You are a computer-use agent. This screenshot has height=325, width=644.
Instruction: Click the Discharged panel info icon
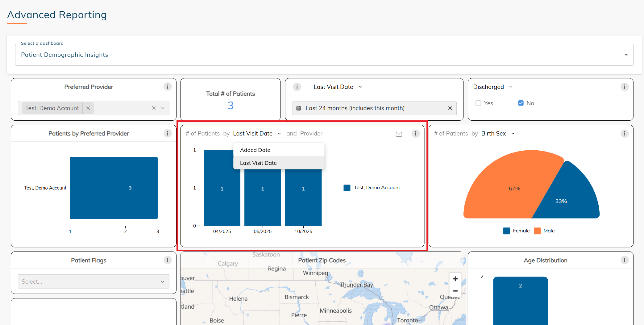pos(624,87)
